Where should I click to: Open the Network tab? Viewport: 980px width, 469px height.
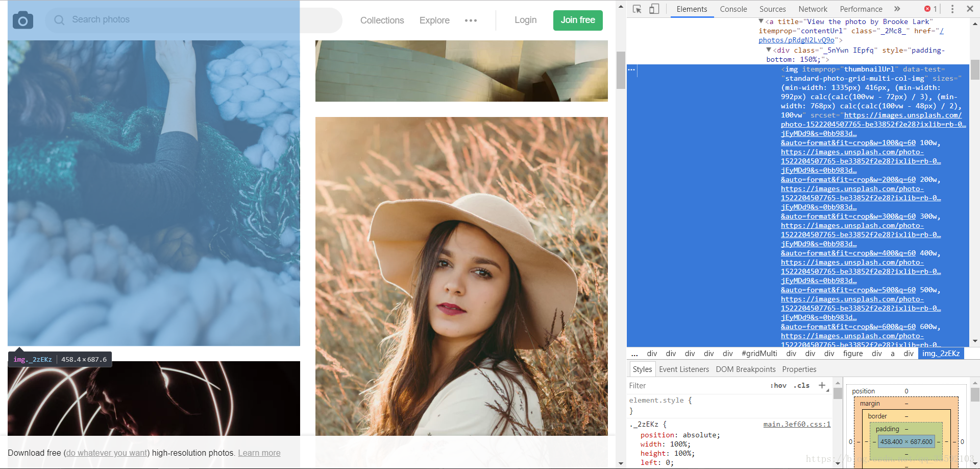coord(813,9)
